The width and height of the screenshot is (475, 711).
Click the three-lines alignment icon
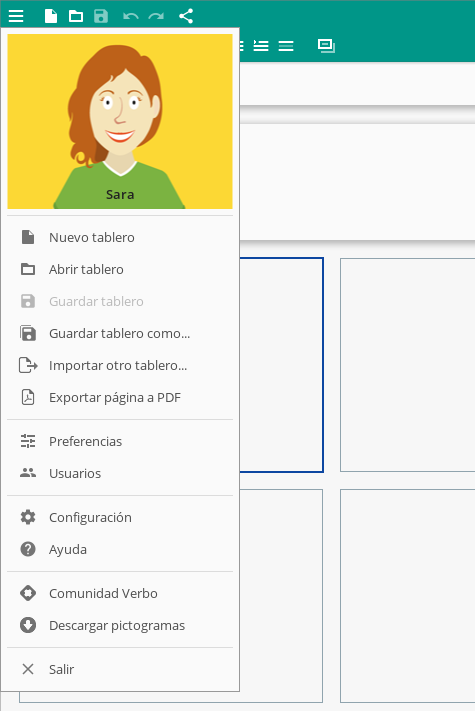pos(286,46)
